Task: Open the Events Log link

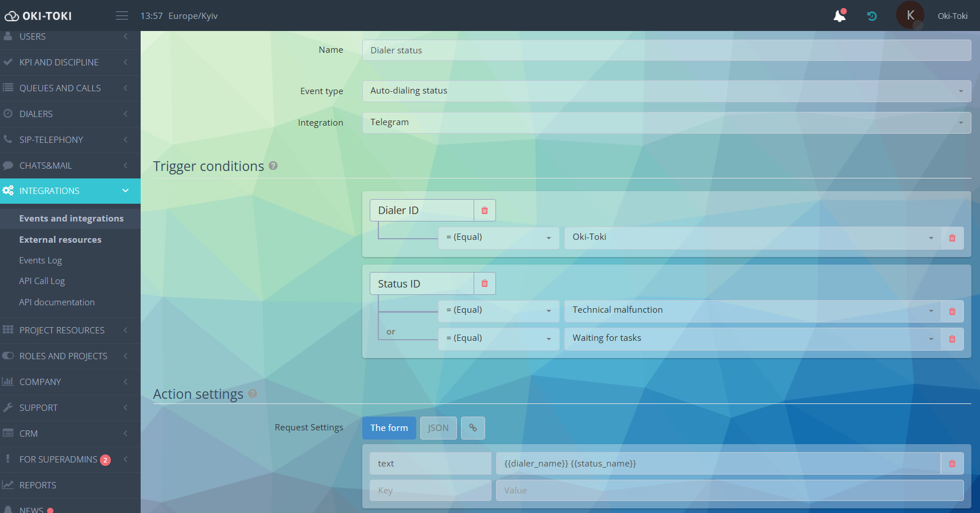Action: [x=41, y=261]
